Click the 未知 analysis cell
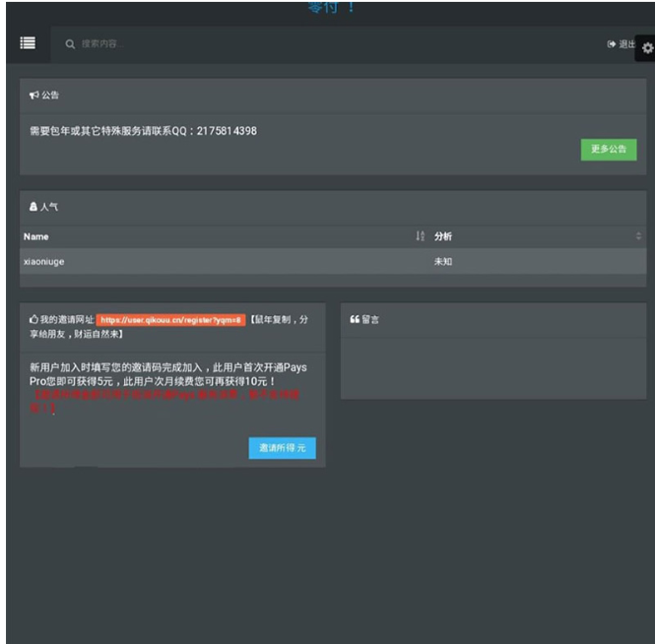The height and width of the screenshot is (644, 655). pyautogui.click(x=443, y=261)
